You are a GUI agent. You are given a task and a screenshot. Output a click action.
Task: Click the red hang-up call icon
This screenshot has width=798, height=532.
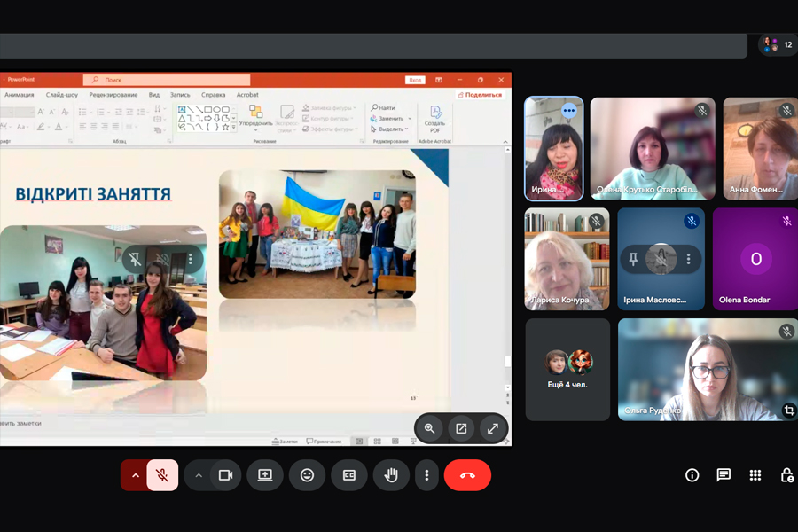[x=467, y=475]
